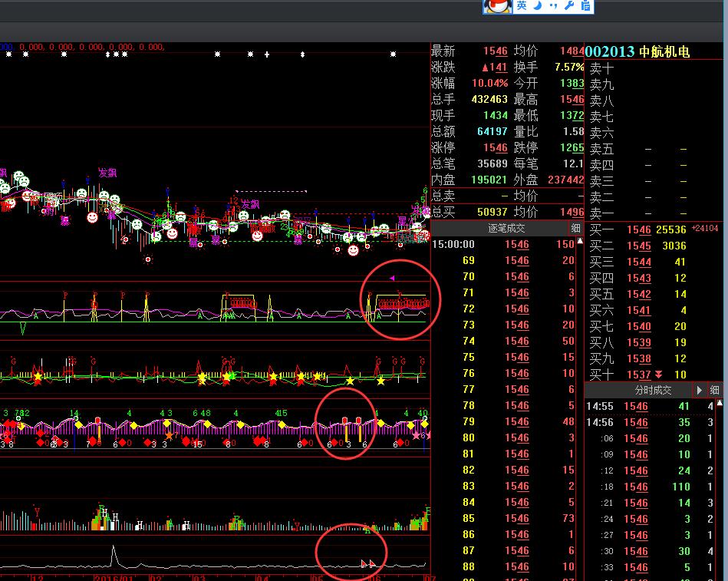The height and width of the screenshot is (581, 728).
Task: Click tick trade row number 85
Action: (503, 518)
